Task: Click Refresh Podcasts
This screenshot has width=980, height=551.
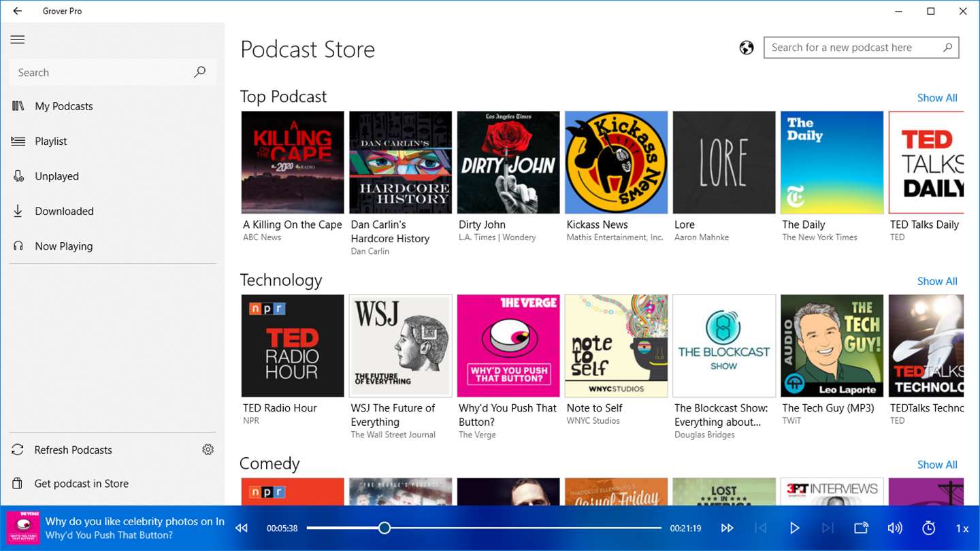Action: pyautogui.click(x=73, y=450)
